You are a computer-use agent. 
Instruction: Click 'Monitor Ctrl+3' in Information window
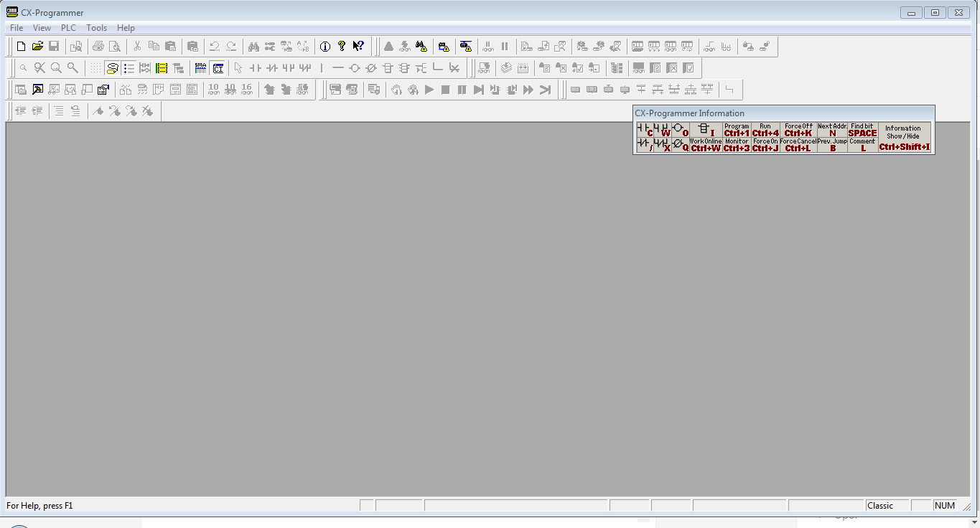[x=737, y=145]
